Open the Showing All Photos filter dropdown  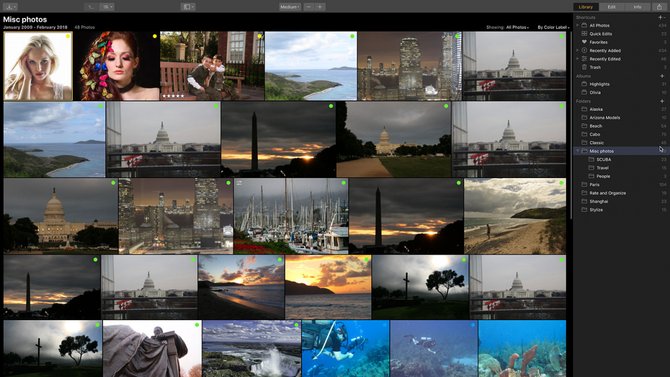(x=517, y=27)
